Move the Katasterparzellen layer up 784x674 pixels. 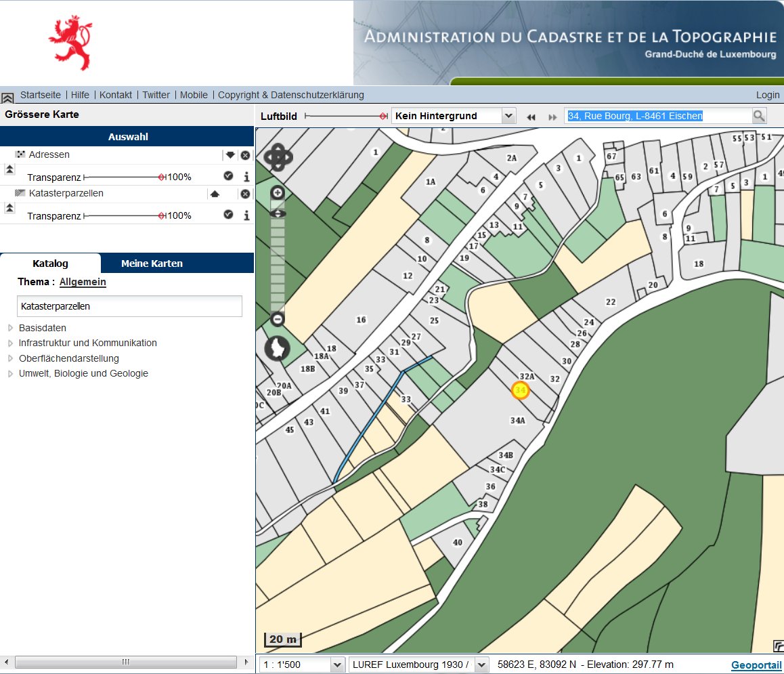[x=215, y=194]
